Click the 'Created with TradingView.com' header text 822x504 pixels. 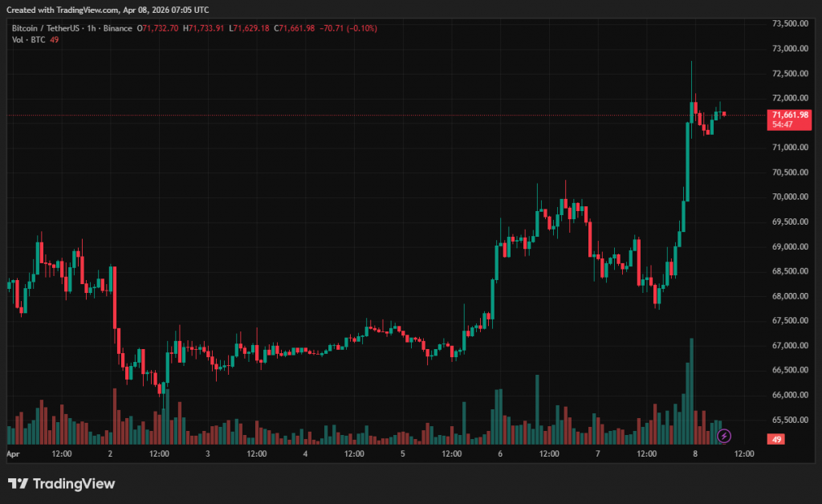[x=107, y=10]
